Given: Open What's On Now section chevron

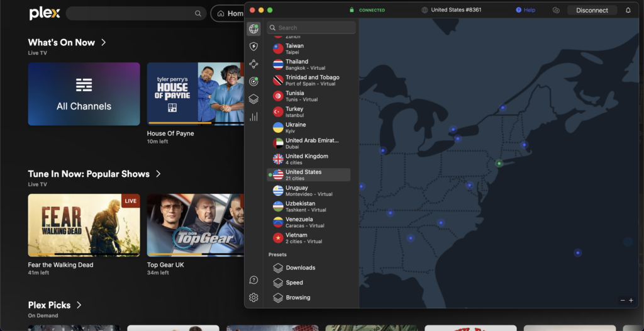Looking at the screenshot, I should point(104,42).
